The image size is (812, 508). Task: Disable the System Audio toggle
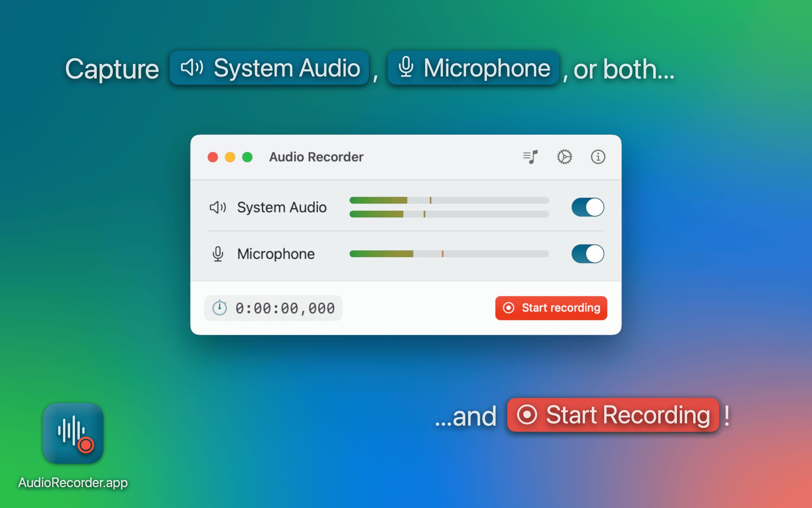coord(587,207)
